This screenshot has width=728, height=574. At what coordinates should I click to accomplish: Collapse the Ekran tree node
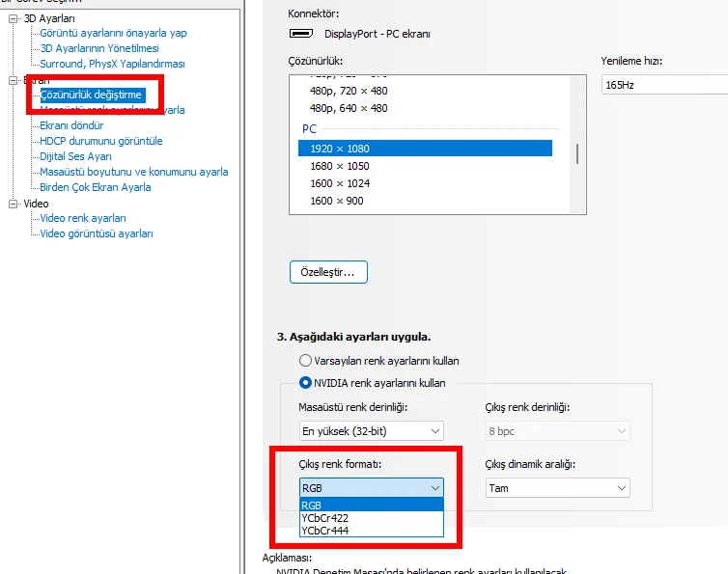click(13, 80)
